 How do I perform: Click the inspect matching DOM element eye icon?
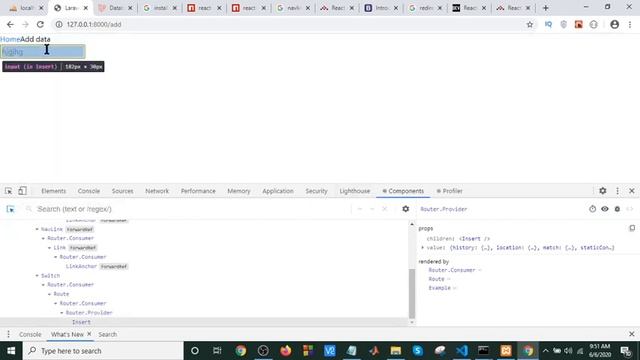(604, 209)
